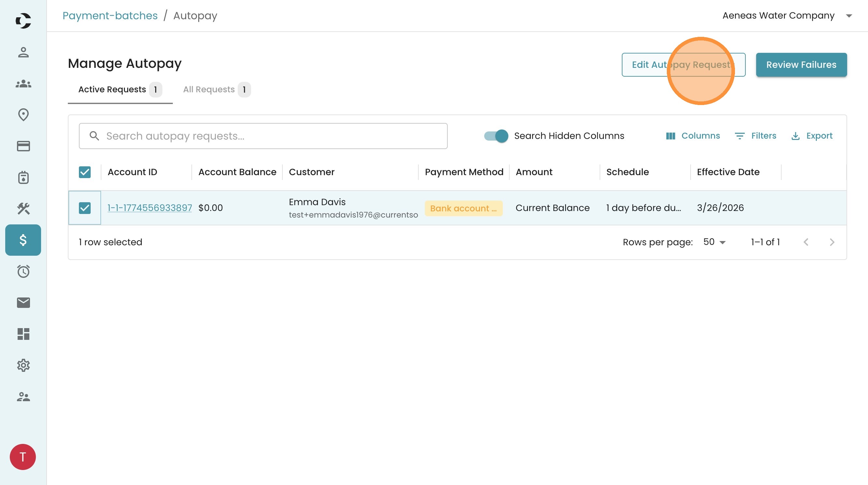This screenshot has height=485, width=868.
Task: Click the Review Failures button
Action: pyautogui.click(x=801, y=65)
